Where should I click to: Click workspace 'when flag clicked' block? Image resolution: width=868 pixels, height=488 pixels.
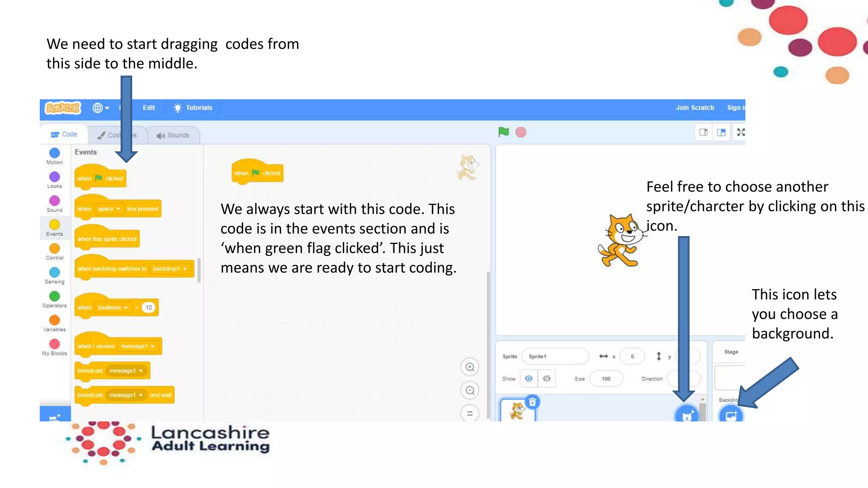point(257,172)
